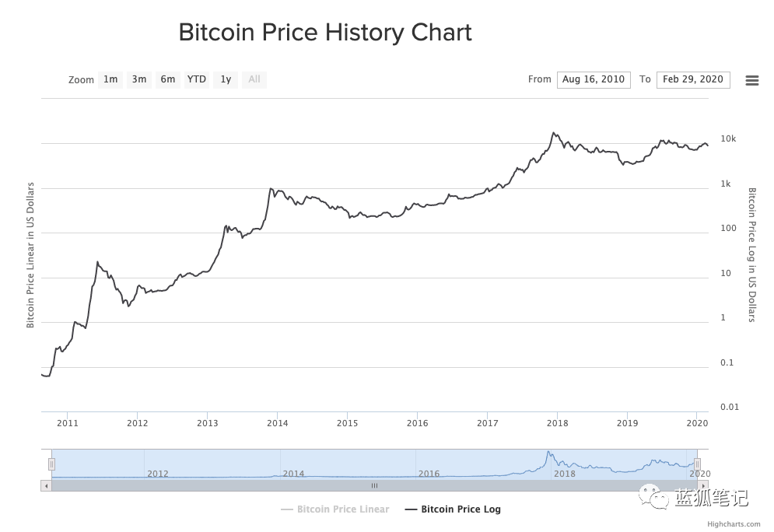Click the late-2017 price peak on chart

click(x=554, y=133)
